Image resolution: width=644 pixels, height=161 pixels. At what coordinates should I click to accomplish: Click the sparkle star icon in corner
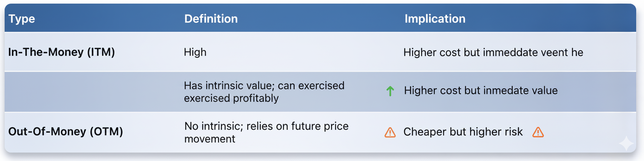(x=626, y=143)
